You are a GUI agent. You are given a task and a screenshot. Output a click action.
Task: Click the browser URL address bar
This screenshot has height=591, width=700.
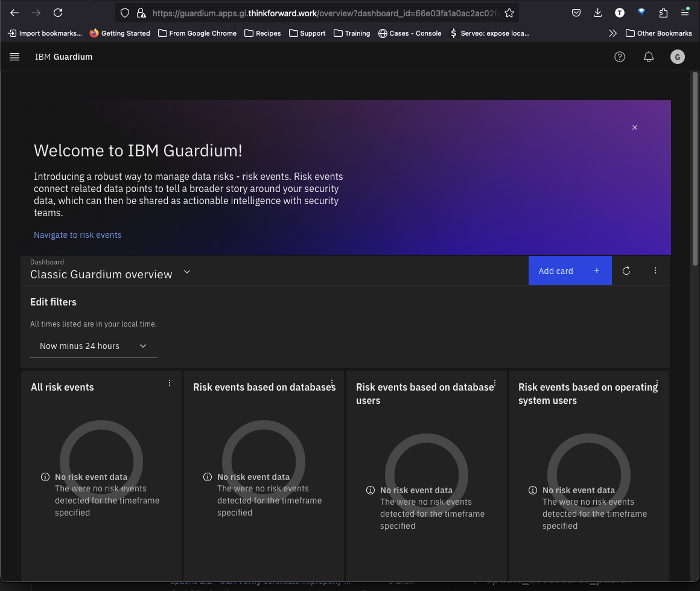320,13
